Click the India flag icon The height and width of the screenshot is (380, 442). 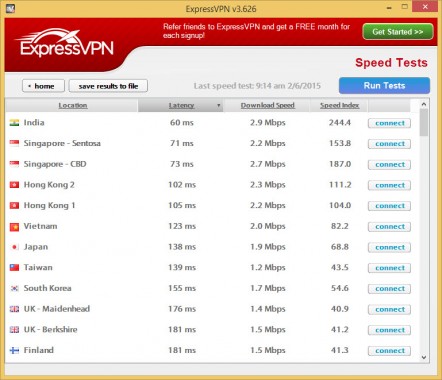pos(14,123)
